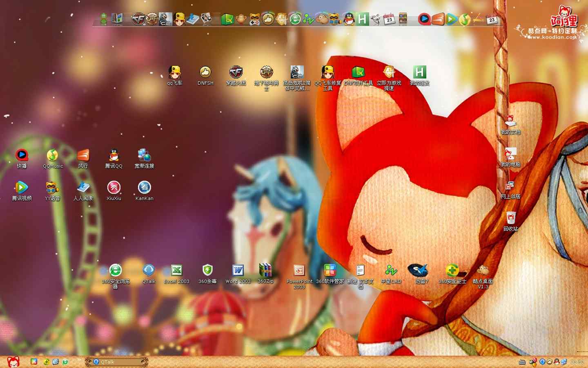This screenshot has height=368, width=588.
Task: Launch the 360安全卫士 desktop icon
Action: (x=452, y=274)
